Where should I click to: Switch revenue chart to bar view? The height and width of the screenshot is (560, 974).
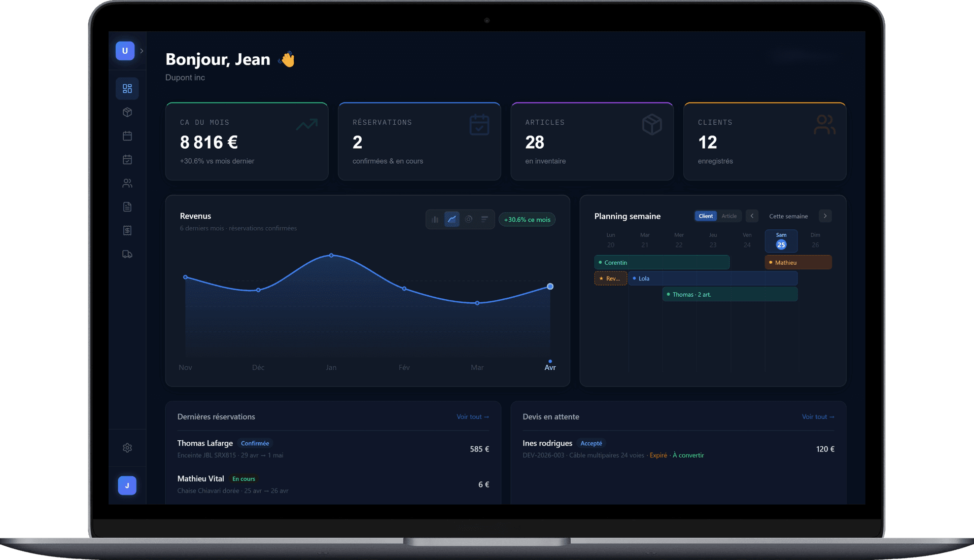(x=435, y=220)
